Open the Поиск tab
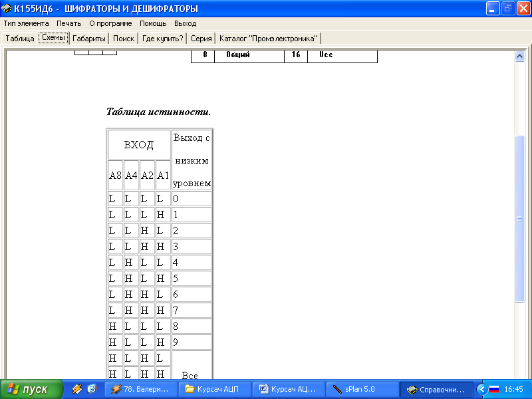Screen dimensions: 532x399 tap(124, 39)
